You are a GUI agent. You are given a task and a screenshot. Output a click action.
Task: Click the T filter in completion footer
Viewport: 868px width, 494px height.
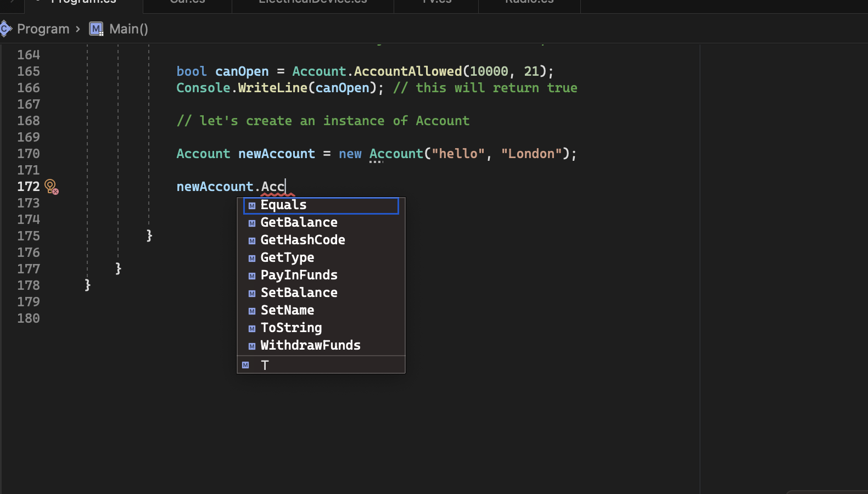pyautogui.click(x=265, y=366)
